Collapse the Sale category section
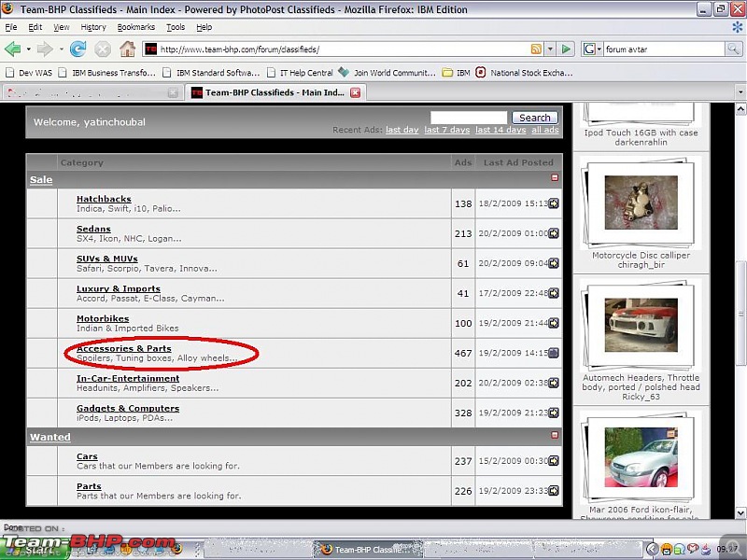Viewport: 747px width, 560px height. [x=555, y=177]
